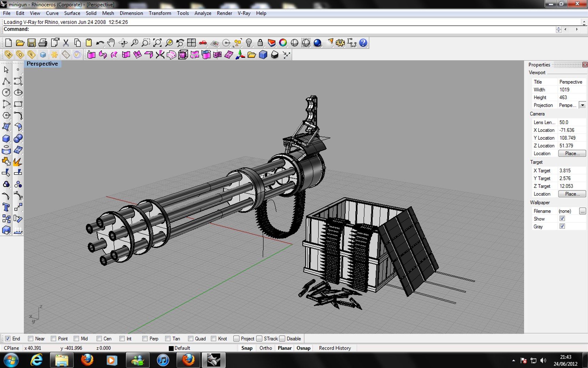Toggle the End osnap checkbox

point(7,338)
